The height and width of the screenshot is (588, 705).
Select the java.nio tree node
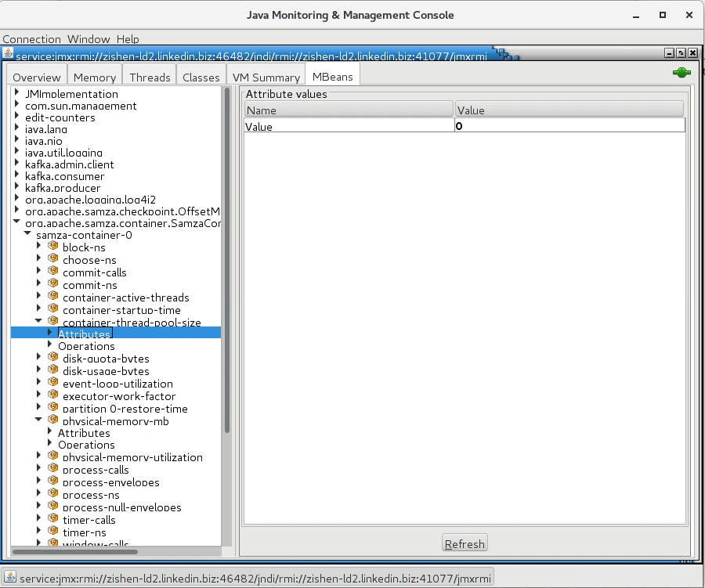(x=44, y=141)
